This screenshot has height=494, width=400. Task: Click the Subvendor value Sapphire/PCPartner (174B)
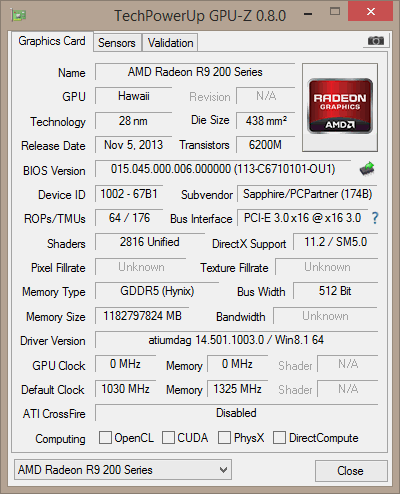(x=307, y=194)
